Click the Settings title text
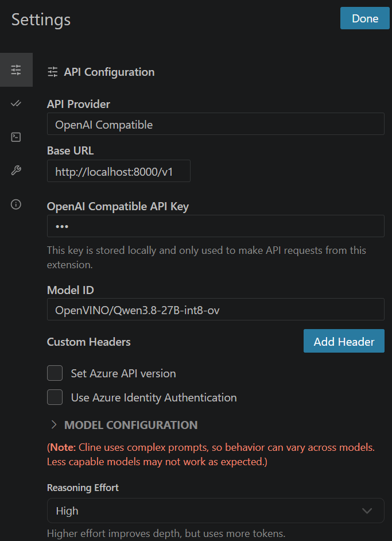 pyautogui.click(x=41, y=20)
